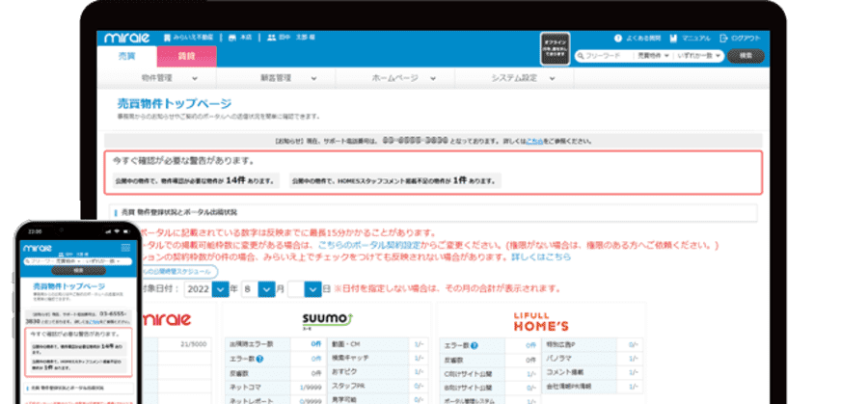Click help icon next to SUUMO エラー数

[261, 356]
